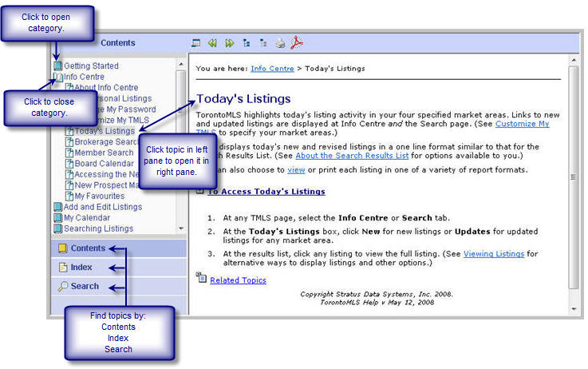The width and height of the screenshot is (588, 369).
Task: Open the PDF version via Acrobat icon
Action: click(297, 42)
